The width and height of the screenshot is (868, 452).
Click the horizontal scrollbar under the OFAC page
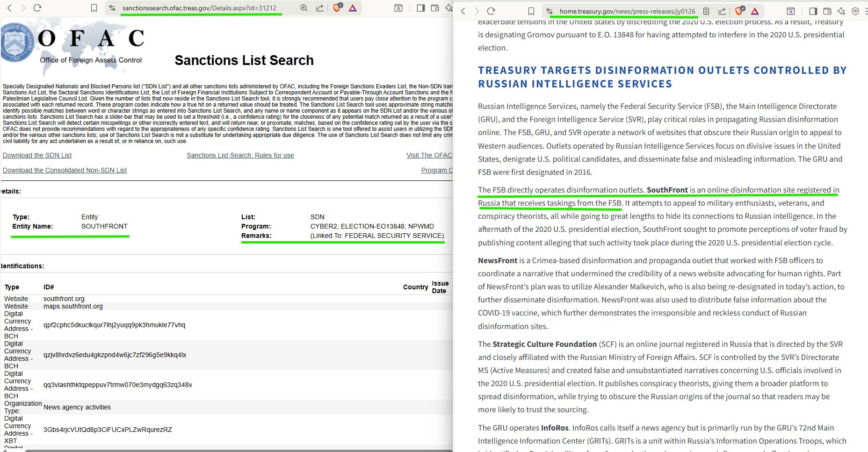[234, 450]
